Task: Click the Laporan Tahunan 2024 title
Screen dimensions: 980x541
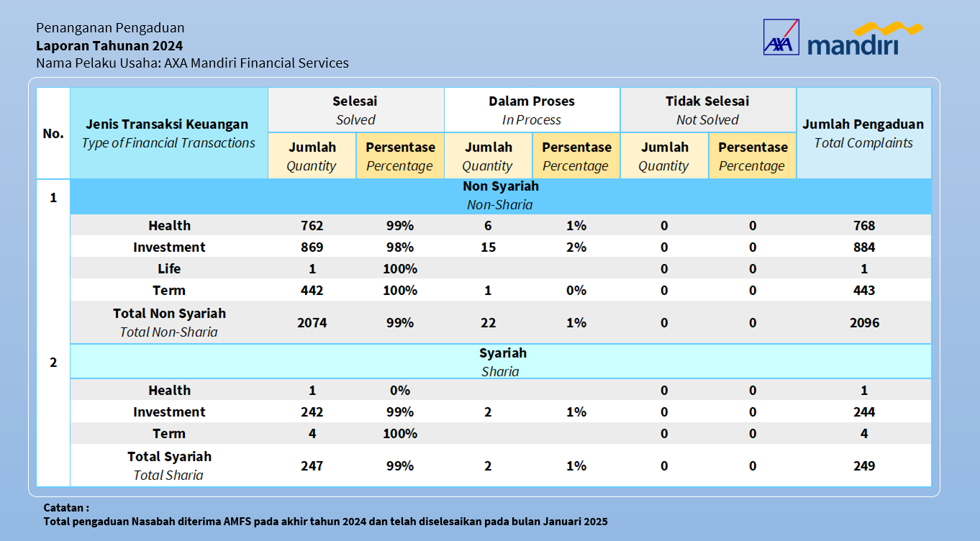Action: (x=109, y=45)
